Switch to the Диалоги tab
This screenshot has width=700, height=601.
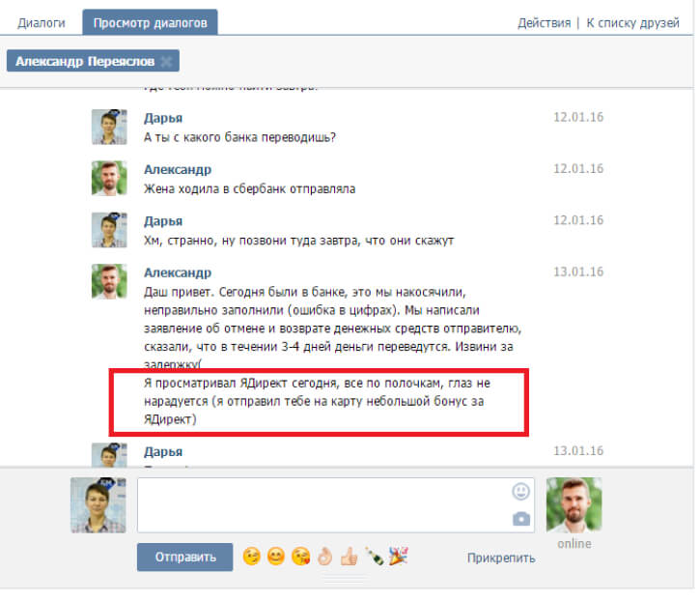click(42, 21)
